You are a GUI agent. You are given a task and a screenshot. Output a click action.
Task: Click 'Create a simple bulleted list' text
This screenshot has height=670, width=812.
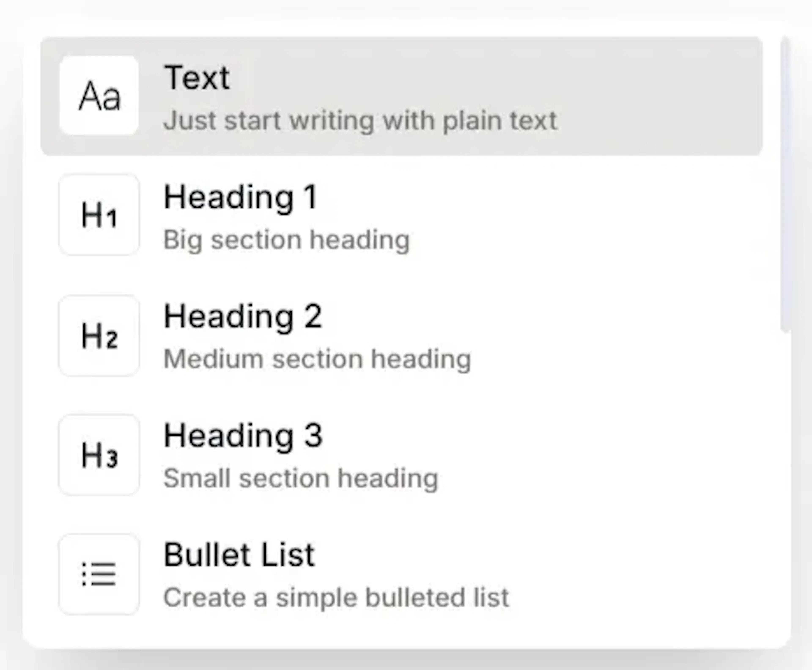tap(336, 598)
